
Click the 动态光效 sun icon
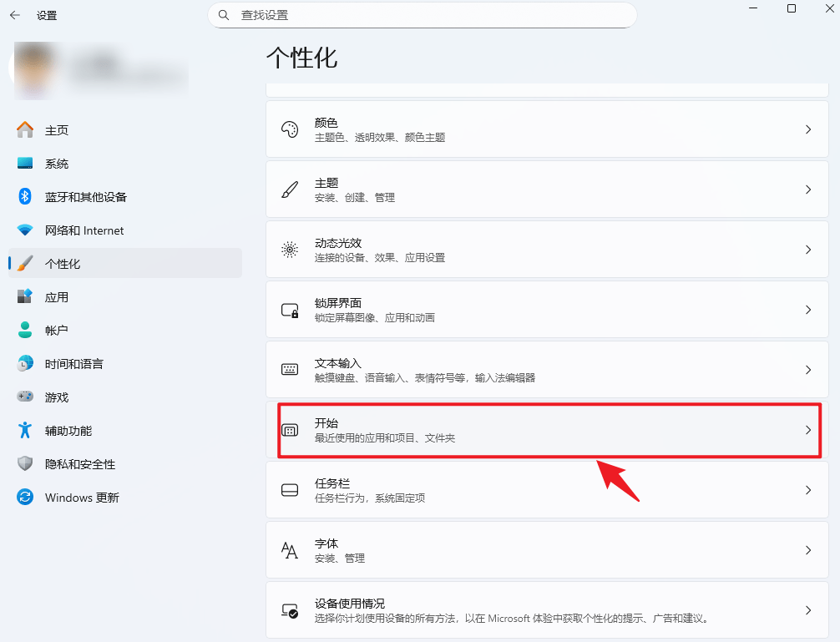point(290,250)
